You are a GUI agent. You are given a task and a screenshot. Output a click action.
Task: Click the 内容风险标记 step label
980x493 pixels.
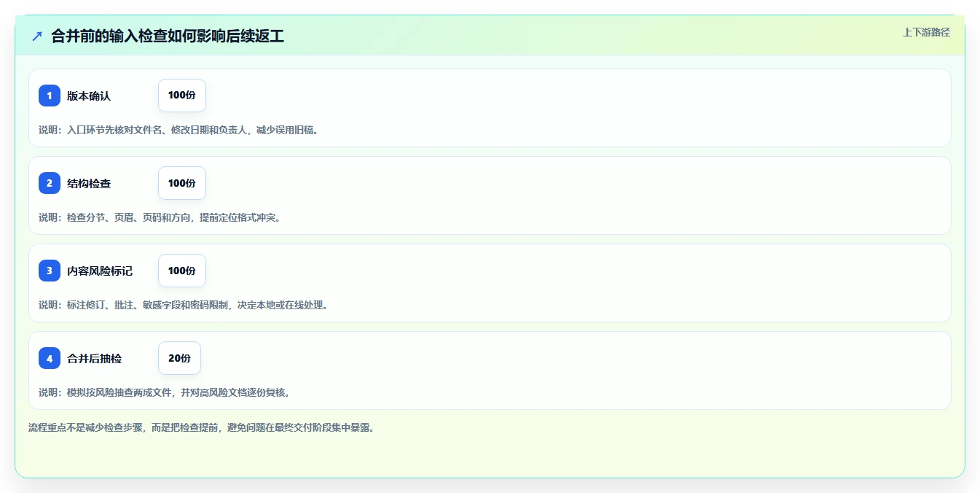100,271
